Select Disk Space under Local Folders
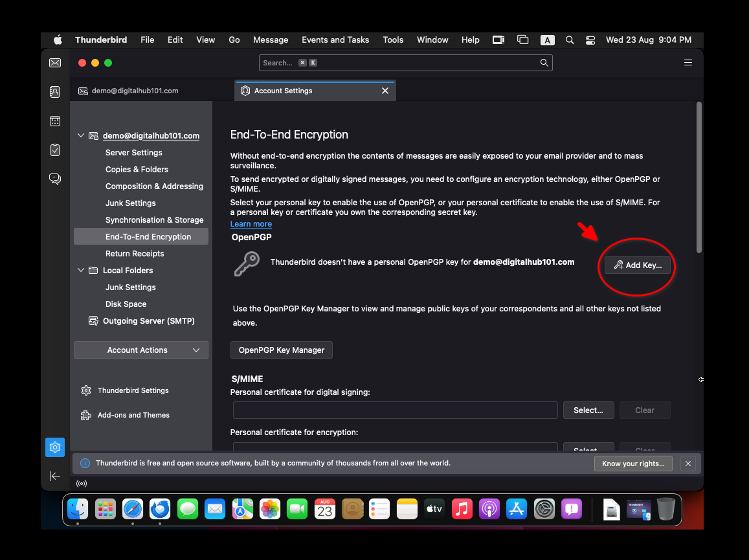749x560 pixels. point(126,304)
